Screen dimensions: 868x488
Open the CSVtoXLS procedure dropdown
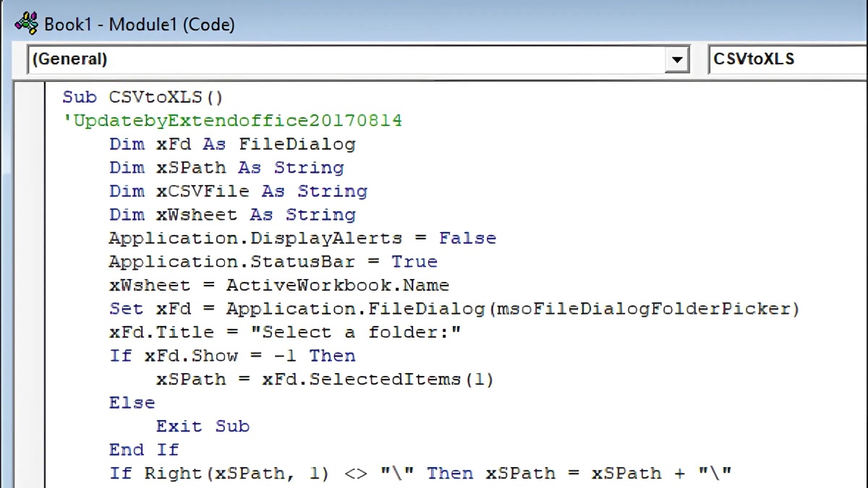787,59
